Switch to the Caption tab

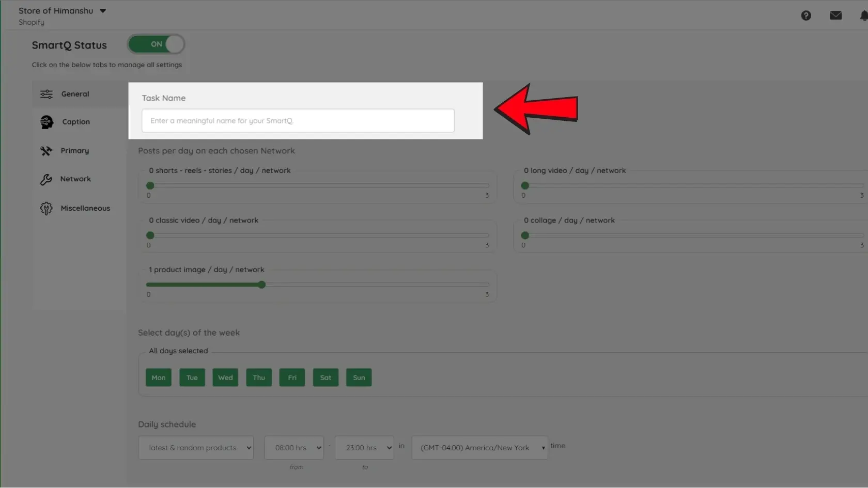79,122
